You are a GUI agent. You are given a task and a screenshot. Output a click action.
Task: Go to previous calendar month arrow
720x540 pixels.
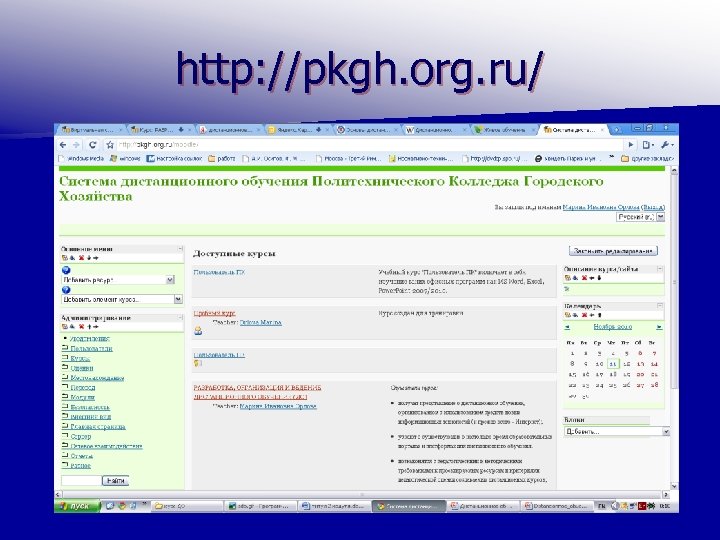[567, 327]
